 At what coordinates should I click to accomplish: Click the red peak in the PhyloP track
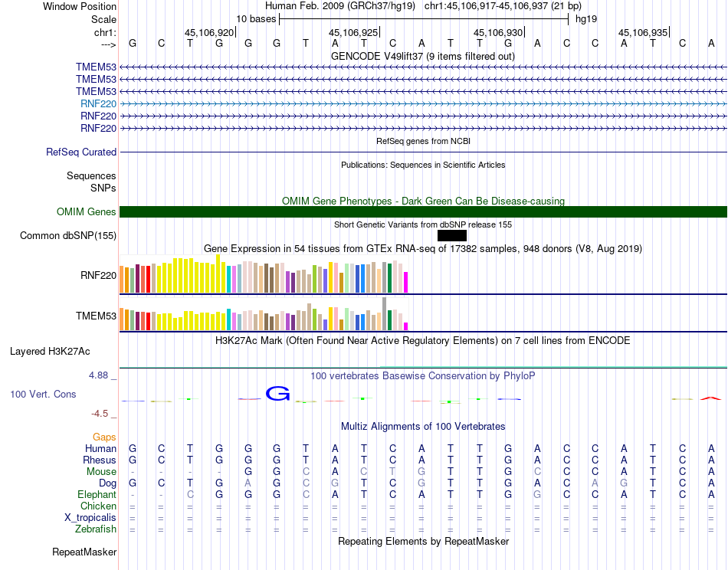point(710,398)
